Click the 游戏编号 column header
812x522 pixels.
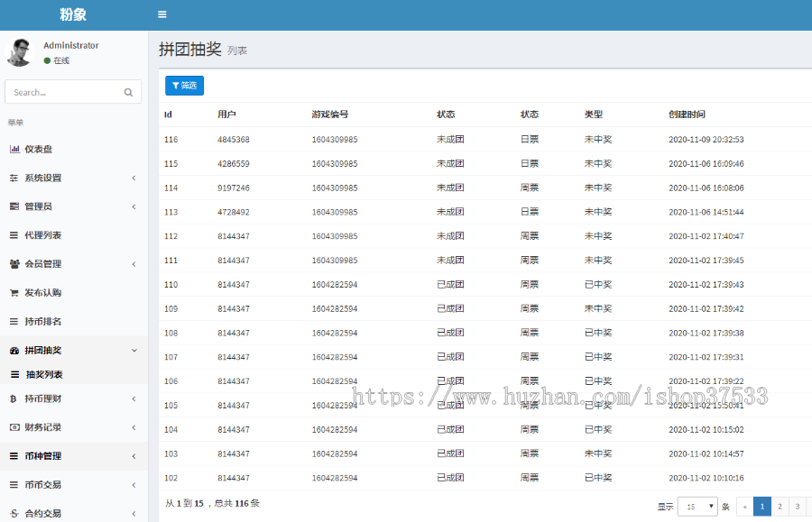330,114
